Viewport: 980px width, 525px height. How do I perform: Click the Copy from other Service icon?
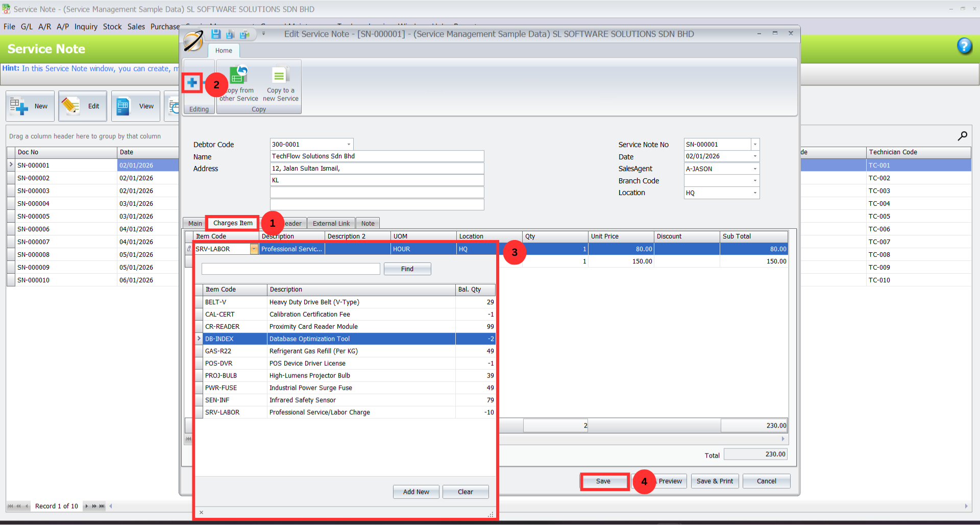(238, 76)
